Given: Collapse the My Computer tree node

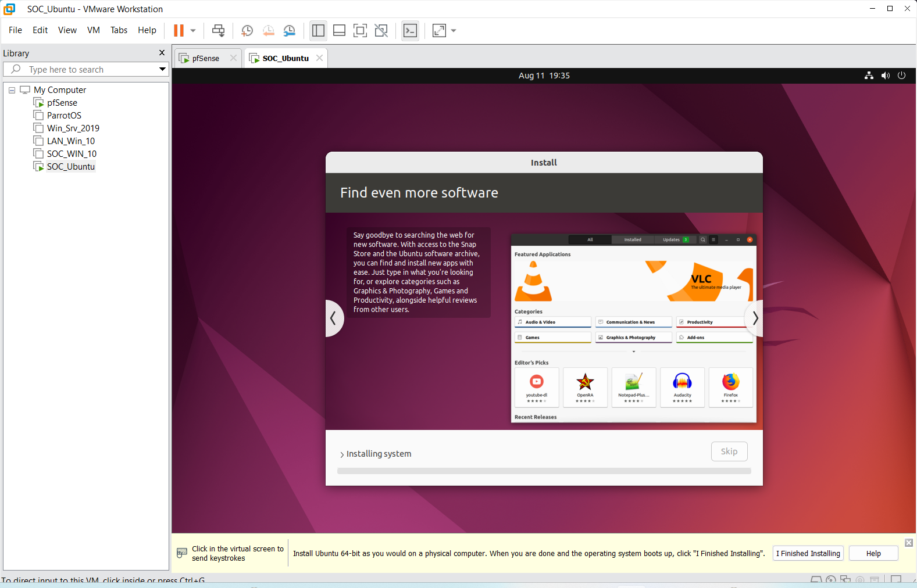Looking at the screenshot, I should click(12, 90).
